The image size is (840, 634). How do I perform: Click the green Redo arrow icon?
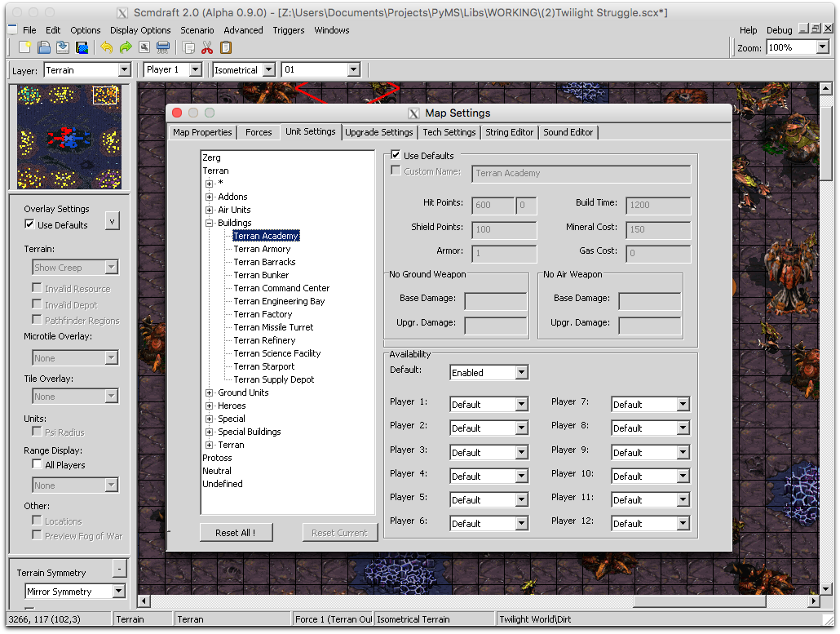(125, 47)
